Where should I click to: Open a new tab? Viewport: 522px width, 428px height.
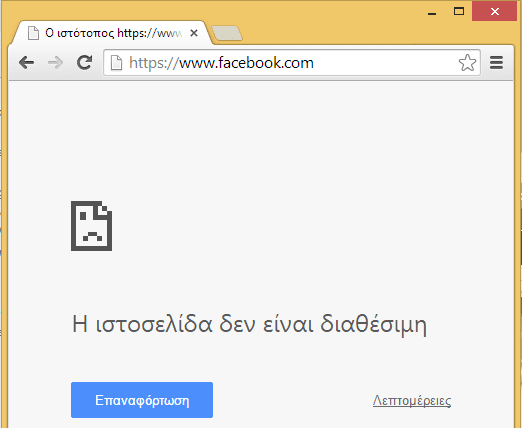227,33
